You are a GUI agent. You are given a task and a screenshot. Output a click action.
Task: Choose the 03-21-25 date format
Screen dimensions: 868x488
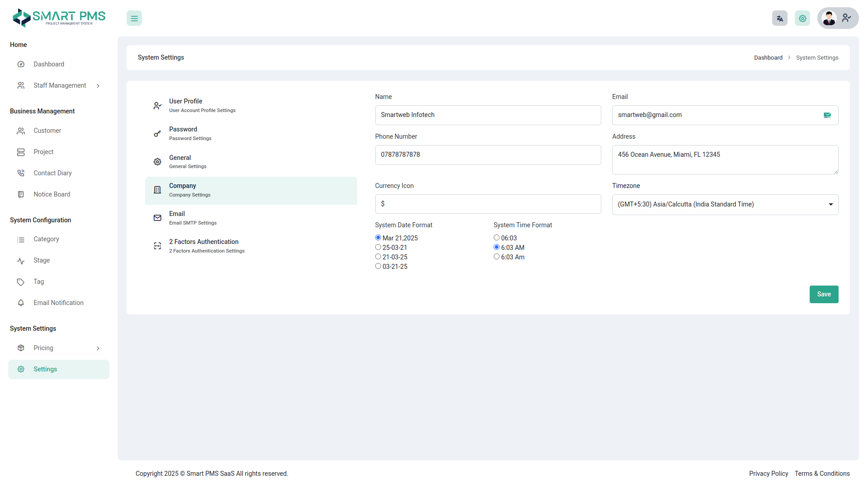pyautogui.click(x=378, y=266)
